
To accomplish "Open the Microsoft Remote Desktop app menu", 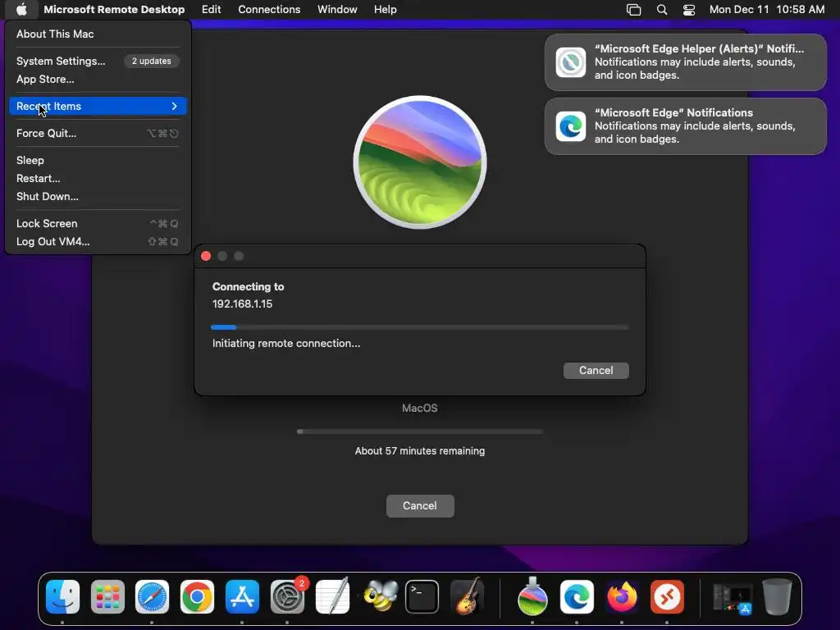I will pyautogui.click(x=114, y=9).
